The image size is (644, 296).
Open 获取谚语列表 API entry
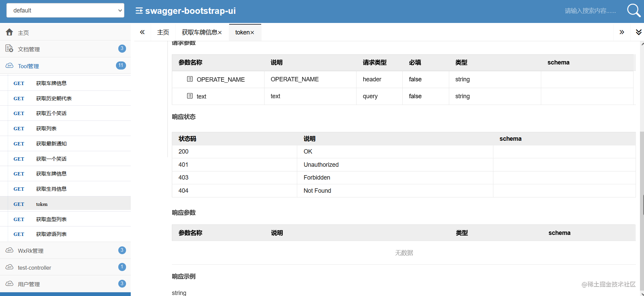(65, 234)
